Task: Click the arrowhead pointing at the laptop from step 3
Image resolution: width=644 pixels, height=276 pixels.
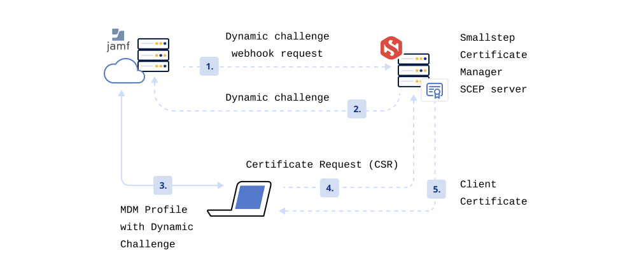Action: (x=221, y=185)
